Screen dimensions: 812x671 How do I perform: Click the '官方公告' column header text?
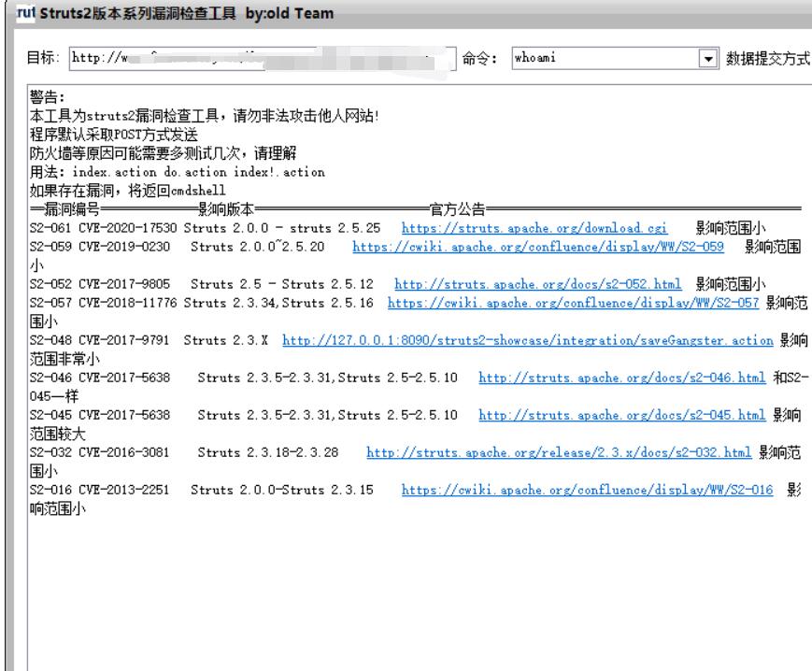[457, 209]
